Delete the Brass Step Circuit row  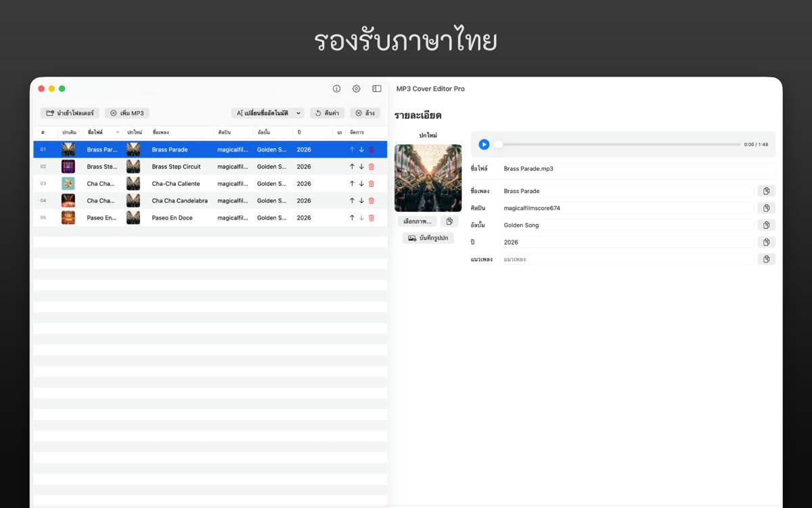point(371,167)
